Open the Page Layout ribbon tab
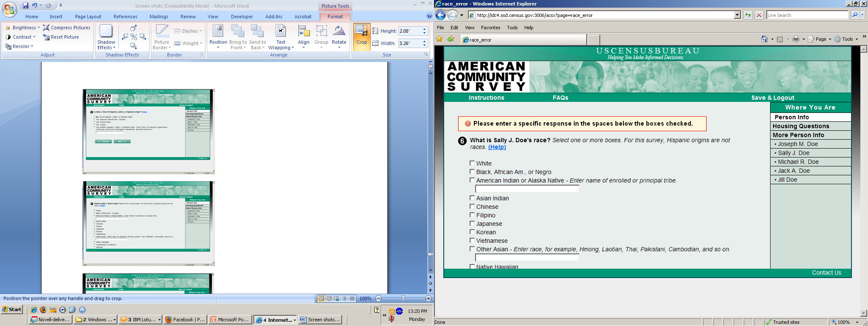 coord(88,17)
